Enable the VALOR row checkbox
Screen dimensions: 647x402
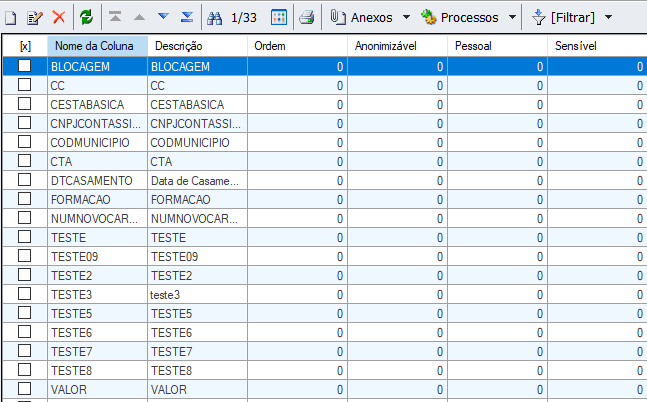pyautogui.click(x=24, y=389)
